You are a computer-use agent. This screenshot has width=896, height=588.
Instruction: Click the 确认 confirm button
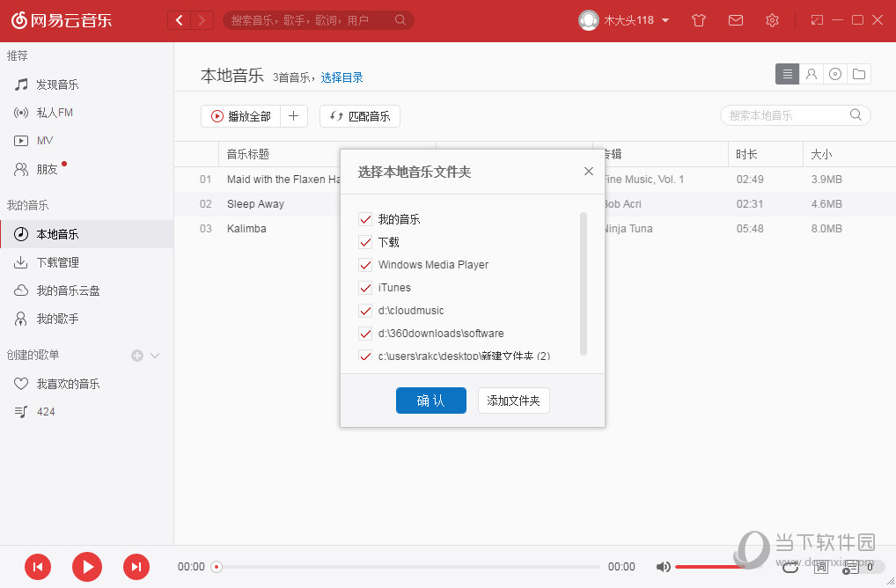430,401
